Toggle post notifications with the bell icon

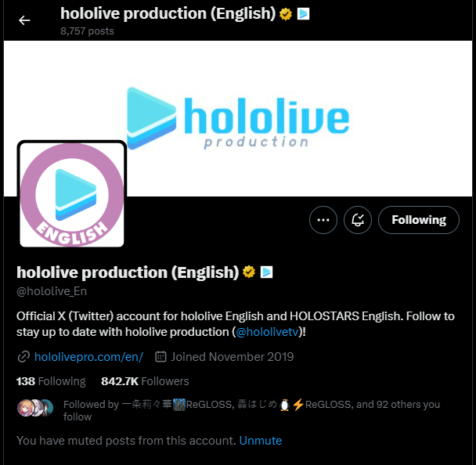click(x=358, y=220)
